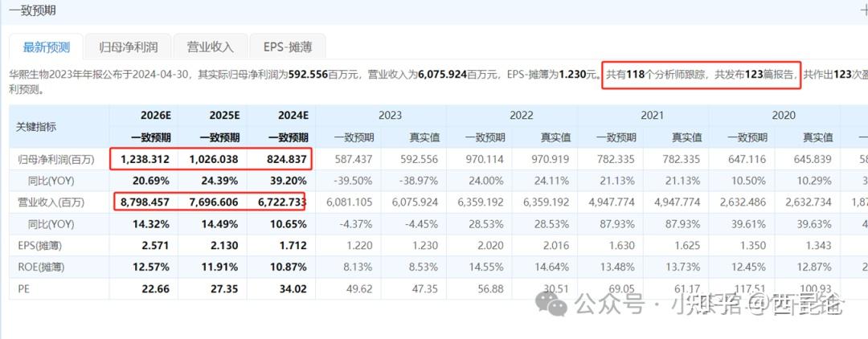This screenshot has width=868, height=339.
Task: Click the 970.114 consensus cell
Action: (x=485, y=159)
